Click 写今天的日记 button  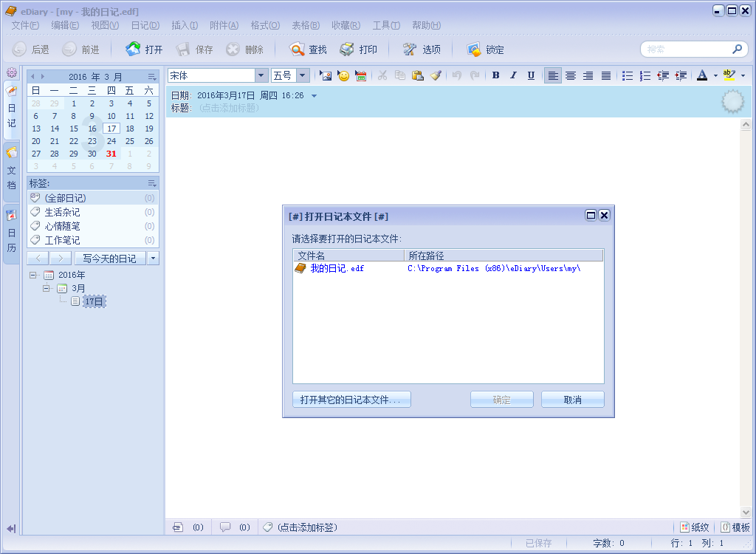(110, 259)
